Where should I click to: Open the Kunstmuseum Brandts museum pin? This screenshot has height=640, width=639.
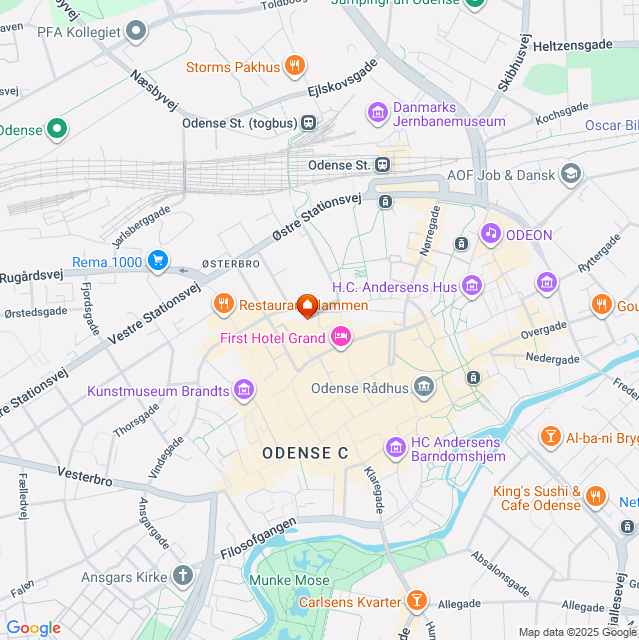click(x=244, y=390)
